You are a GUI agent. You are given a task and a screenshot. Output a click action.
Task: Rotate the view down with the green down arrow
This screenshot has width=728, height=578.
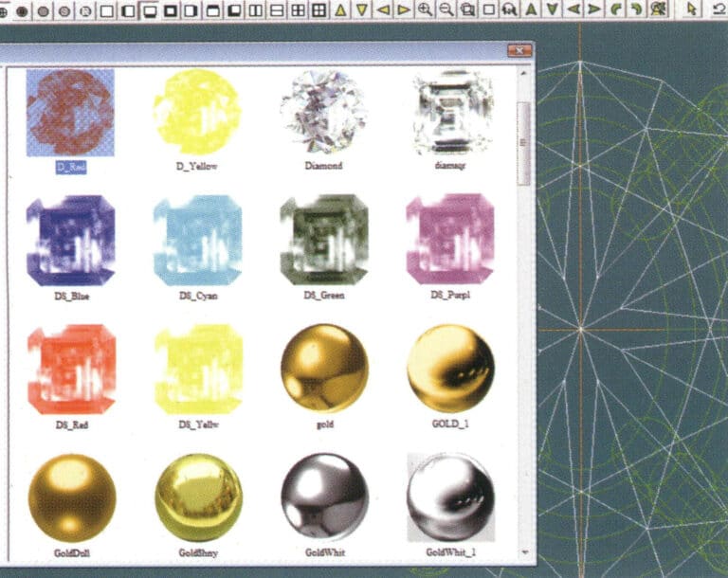click(553, 9)
